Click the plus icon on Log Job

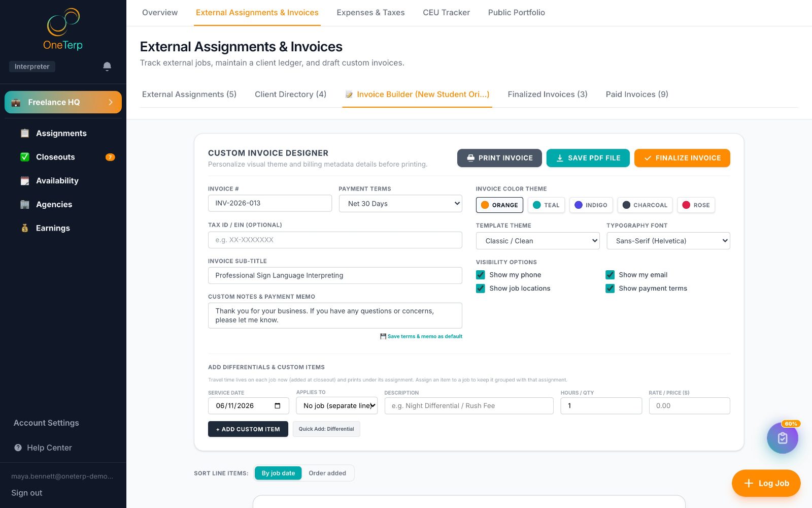tap(749, 483)
